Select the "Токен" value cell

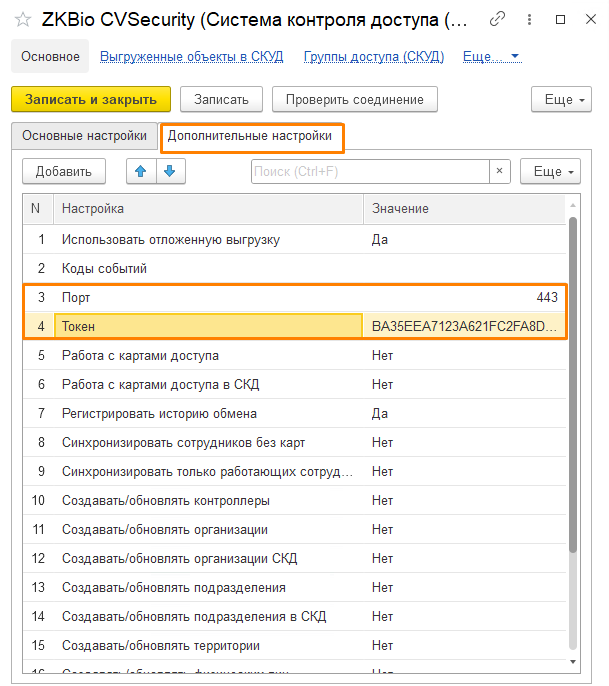(464, 326)
